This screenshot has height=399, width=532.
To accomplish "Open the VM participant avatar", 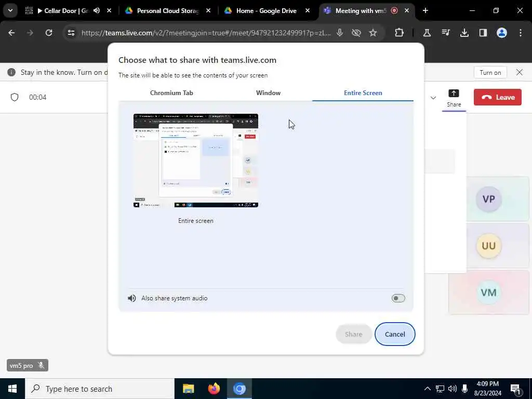I will click(488, 292).
